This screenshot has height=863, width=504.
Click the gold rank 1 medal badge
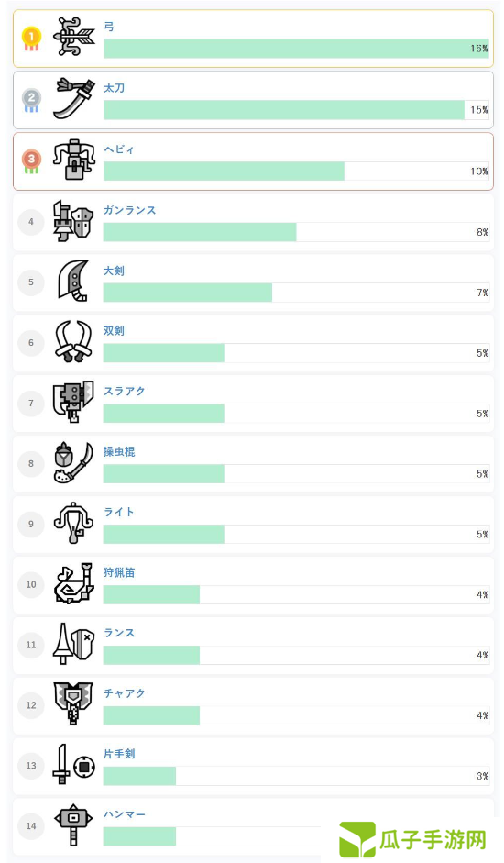31,39
